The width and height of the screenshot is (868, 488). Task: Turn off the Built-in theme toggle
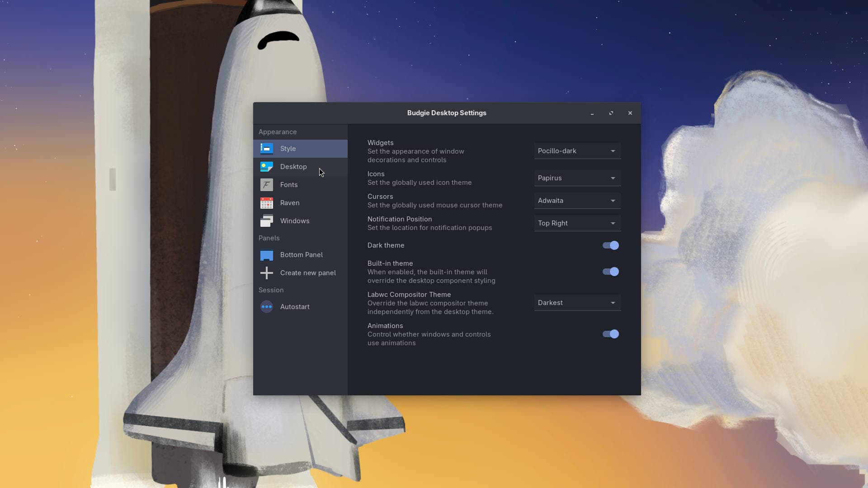point(610,272)
